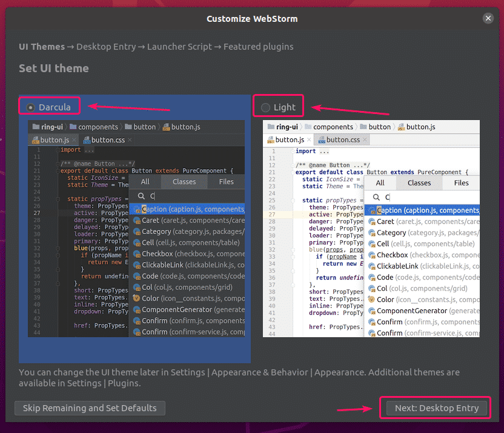Click the Darcula theme preview image
The height and width of the screenshot is (433, 504).
coord(136,229)
